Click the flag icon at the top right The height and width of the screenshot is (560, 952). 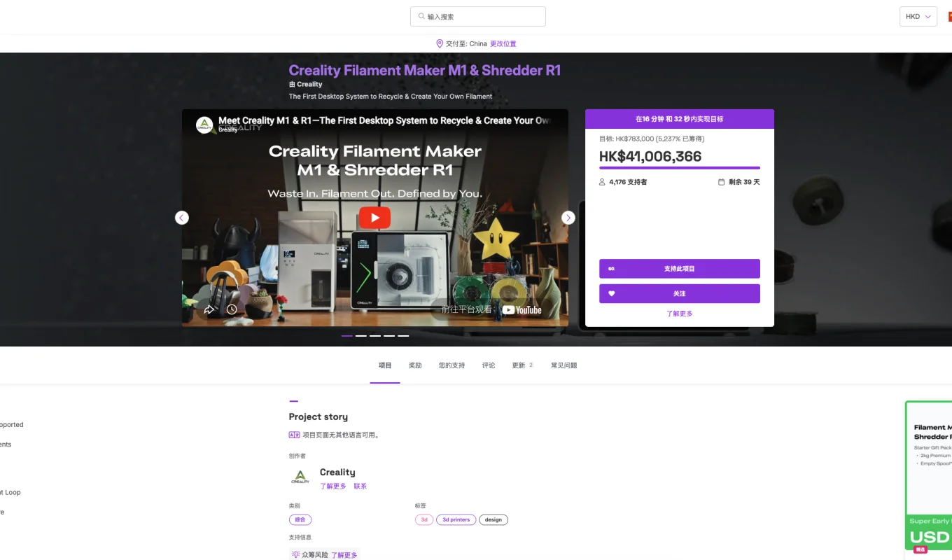[948, 16]
